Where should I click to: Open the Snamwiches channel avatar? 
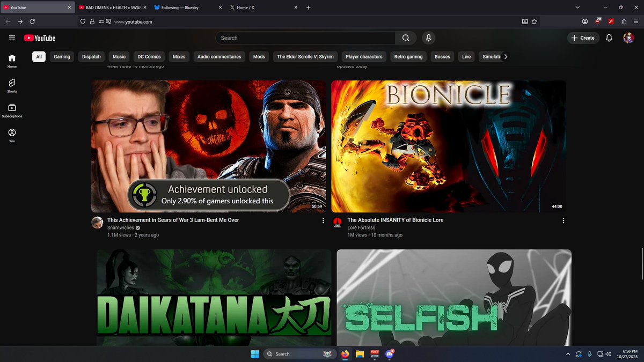click(x=97, y=223)
